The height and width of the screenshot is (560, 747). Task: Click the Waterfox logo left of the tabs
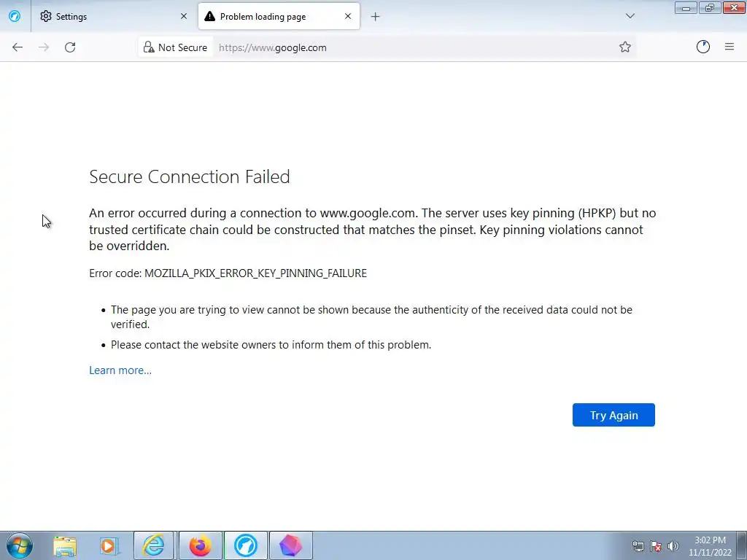[x=15, y=16]
